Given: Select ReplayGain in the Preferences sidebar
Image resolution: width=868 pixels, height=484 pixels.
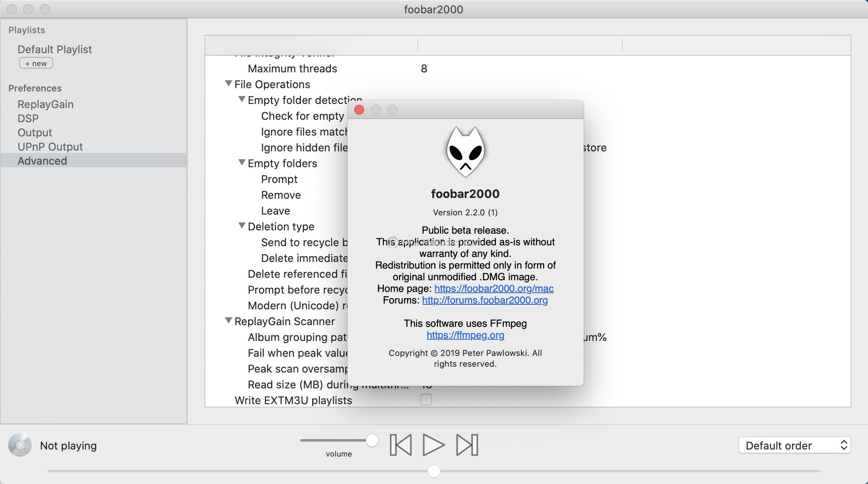Looking at the screenshot, I should click(x=45, y=104).
